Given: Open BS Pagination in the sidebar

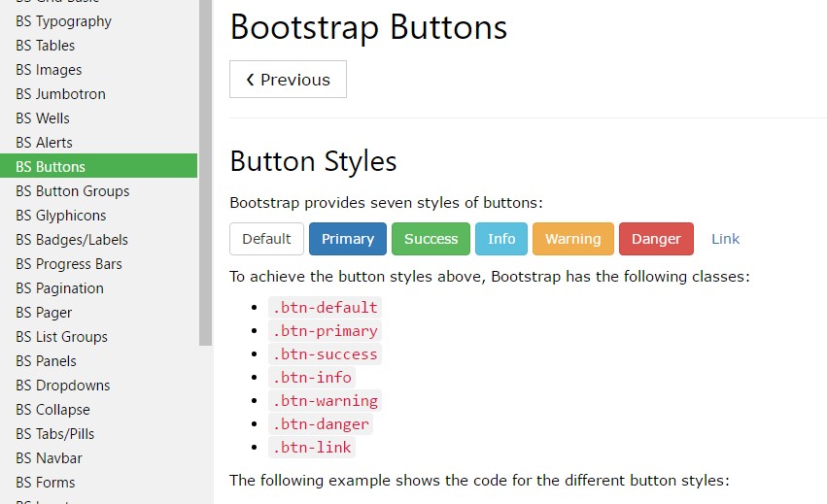Looking at the screenshot, I should (x=98, y=287).
